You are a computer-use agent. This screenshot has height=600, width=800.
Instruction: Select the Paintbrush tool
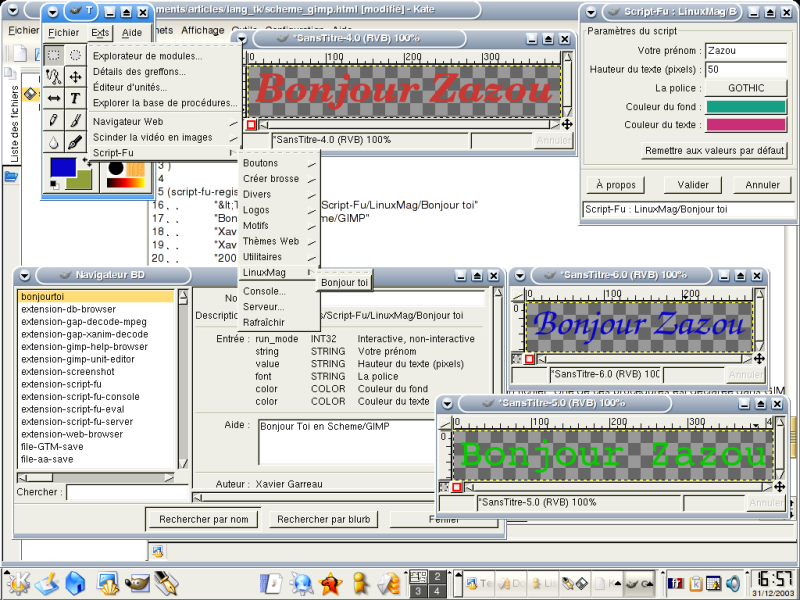pos(75,118)
